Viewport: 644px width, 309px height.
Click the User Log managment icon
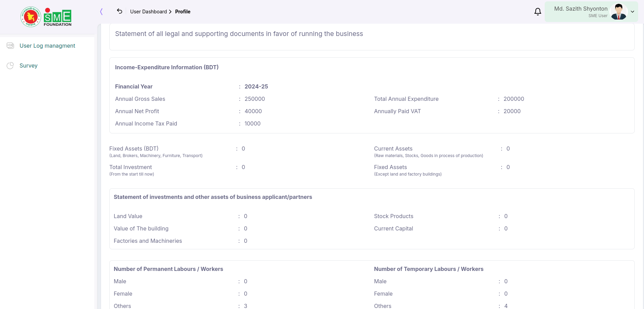(x=10, y=46)
